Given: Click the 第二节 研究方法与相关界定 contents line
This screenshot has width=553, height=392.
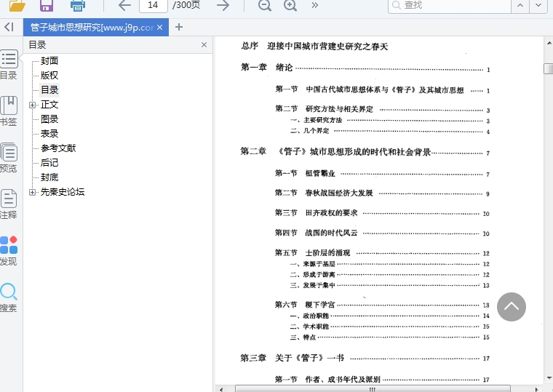Looking at the screenshot, I should point(383,109).
